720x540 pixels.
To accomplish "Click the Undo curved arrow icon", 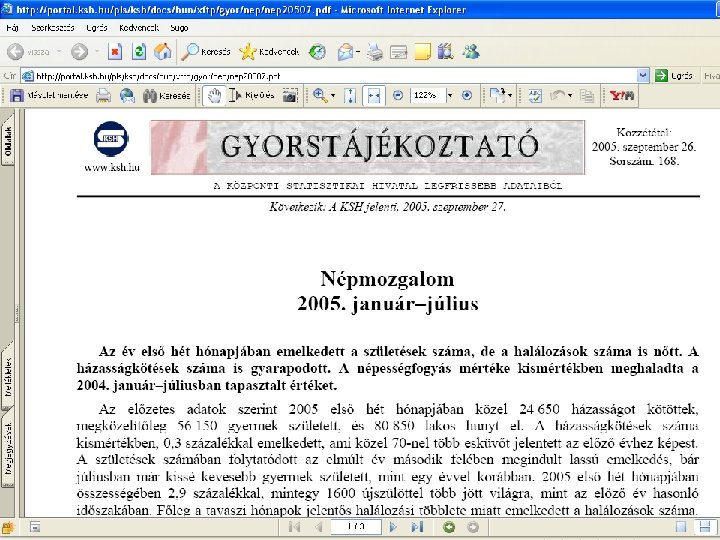I will pos(557,96).
